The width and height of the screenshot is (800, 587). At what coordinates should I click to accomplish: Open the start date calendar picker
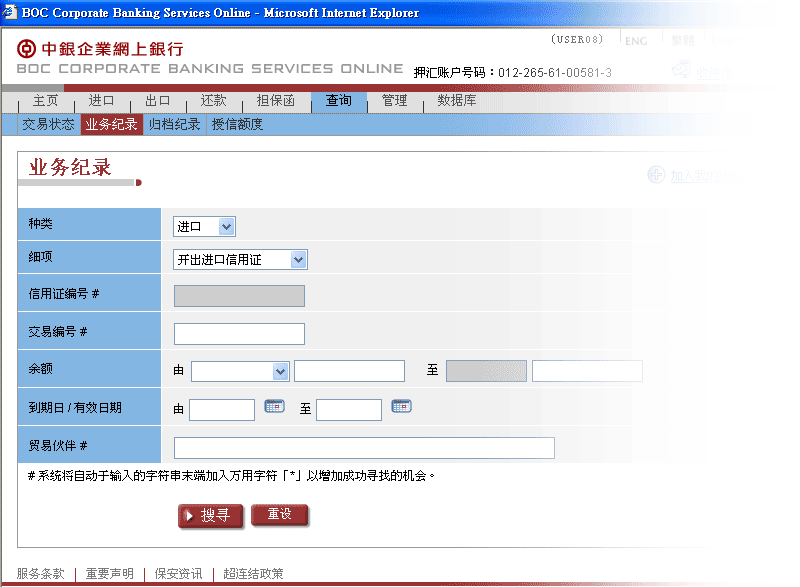[274, 407]
